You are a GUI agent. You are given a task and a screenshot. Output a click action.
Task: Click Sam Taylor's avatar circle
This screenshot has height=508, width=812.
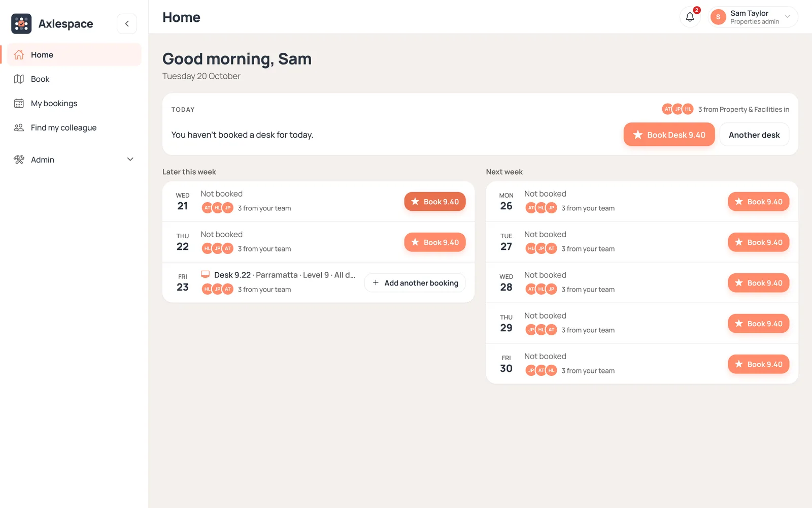[718, 17]
